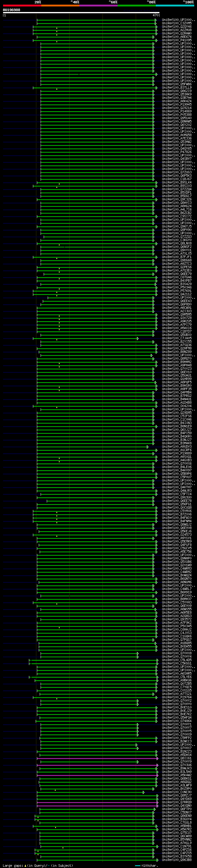197x868 pixels.
Task: Click the purple alignment bar for UniRef100_Q8II61
Action: coord(98,758)
